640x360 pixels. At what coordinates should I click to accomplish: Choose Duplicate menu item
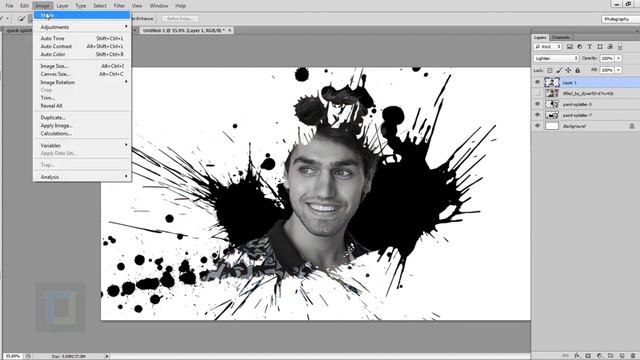click(x=82, y=118)
